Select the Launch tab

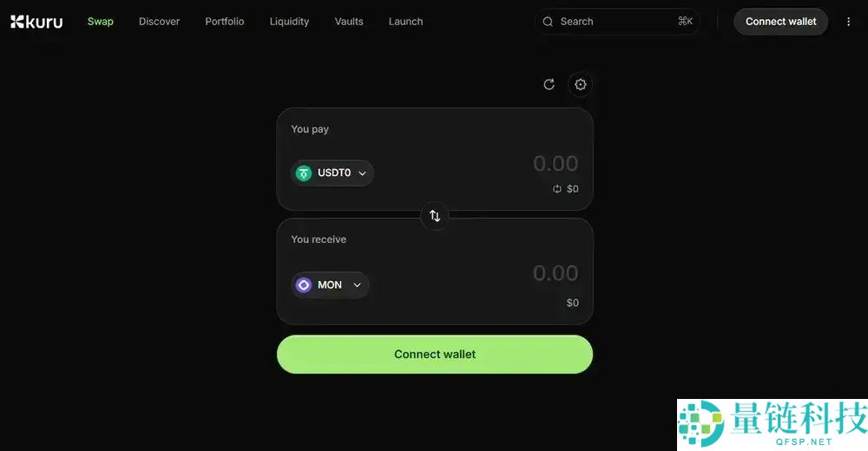click(x=405, y=22)
